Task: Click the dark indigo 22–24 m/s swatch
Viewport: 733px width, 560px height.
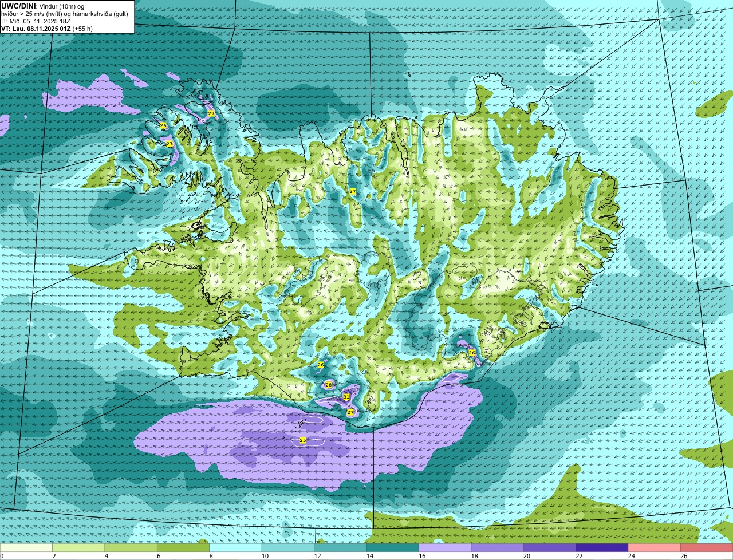Action: coord(602,548)
